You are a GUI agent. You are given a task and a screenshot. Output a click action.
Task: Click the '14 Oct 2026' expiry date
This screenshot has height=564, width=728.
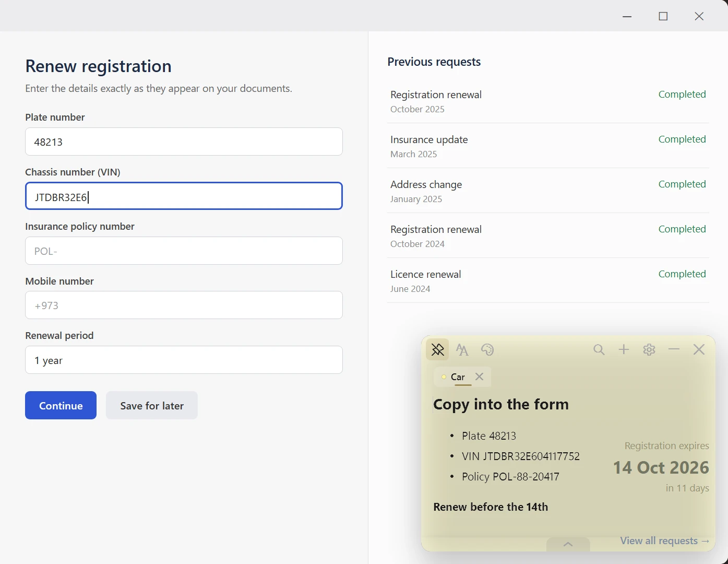[x=661, y=467]
